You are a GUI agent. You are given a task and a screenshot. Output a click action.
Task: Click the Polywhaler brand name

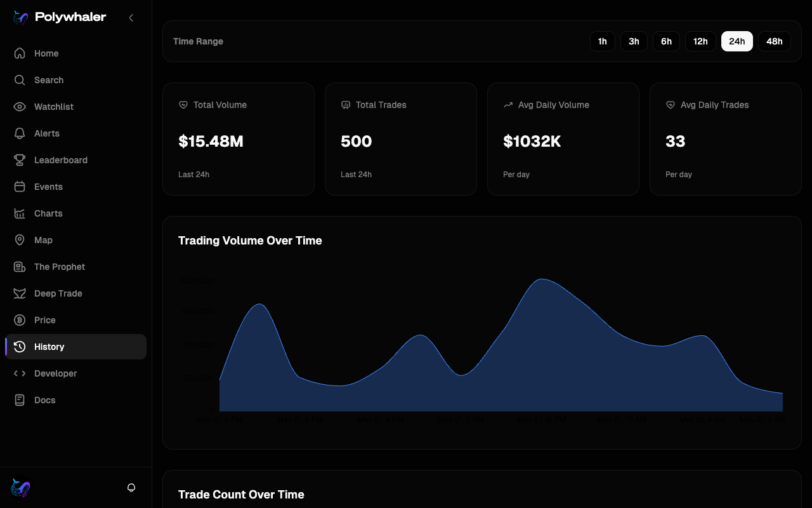[70, 18]
